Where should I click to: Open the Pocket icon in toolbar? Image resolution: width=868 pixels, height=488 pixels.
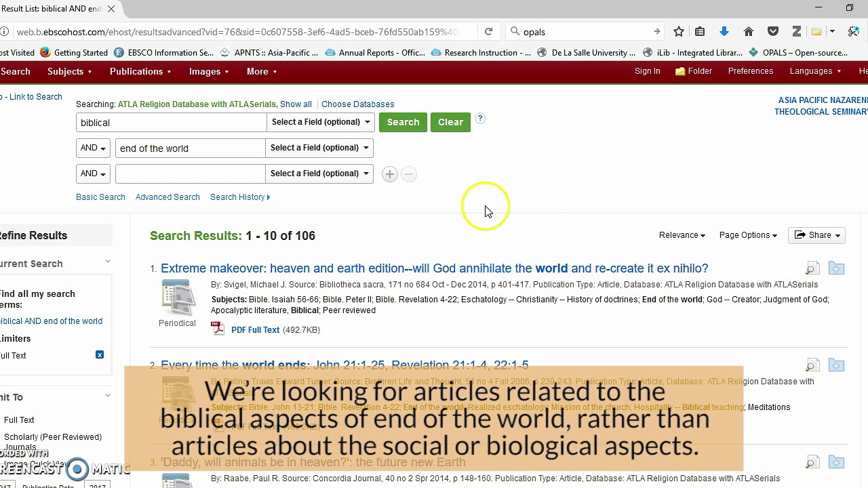click(x=772, y=32)
